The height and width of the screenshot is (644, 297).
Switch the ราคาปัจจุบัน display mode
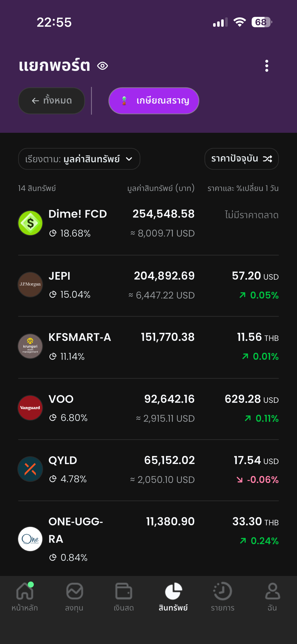241,159
